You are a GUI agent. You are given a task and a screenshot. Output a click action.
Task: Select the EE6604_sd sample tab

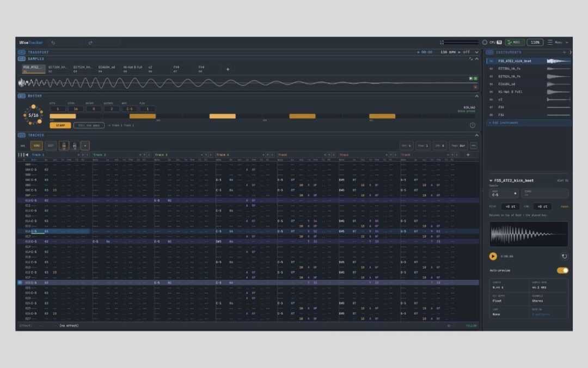tap(107, 69)
